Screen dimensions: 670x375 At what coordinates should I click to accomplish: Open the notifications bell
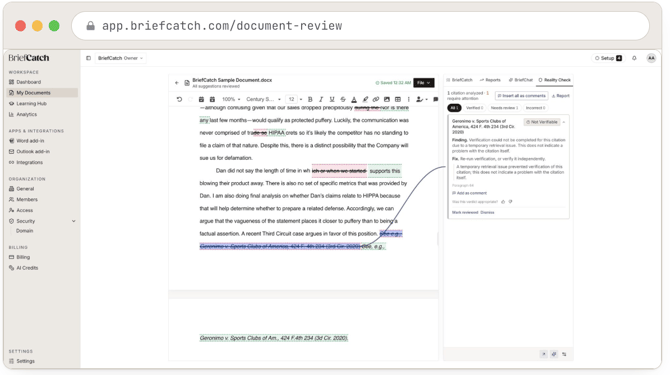click(634, 58)
